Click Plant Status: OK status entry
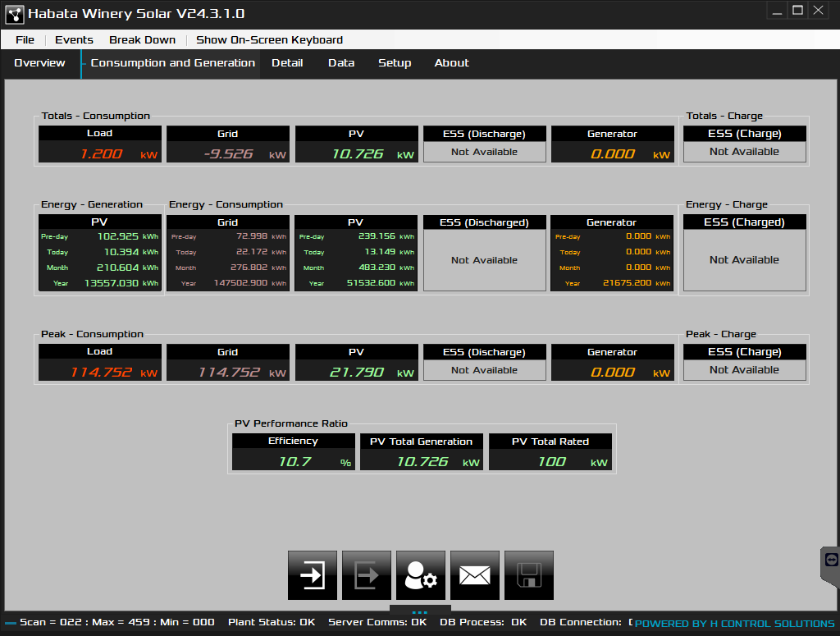The width and height of the screenshot is (840, 636). click(272, 622)
